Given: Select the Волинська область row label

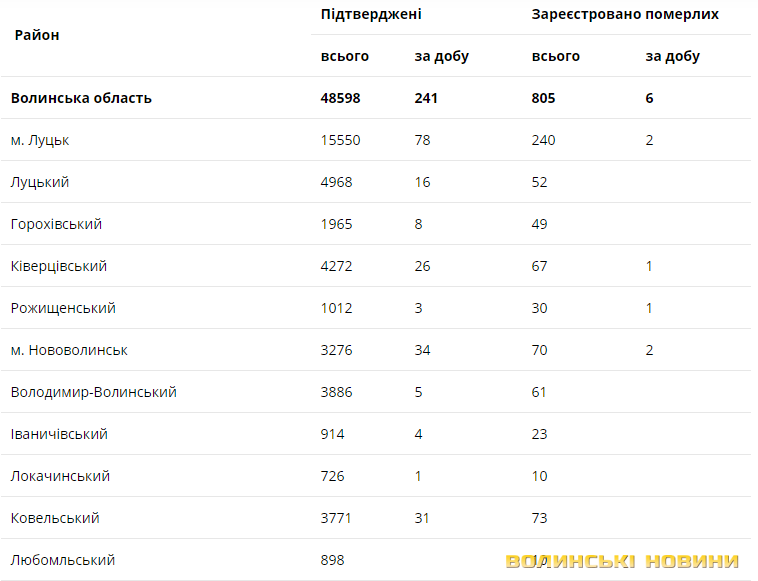Looking at the screenshot, I should click(81, 98).
